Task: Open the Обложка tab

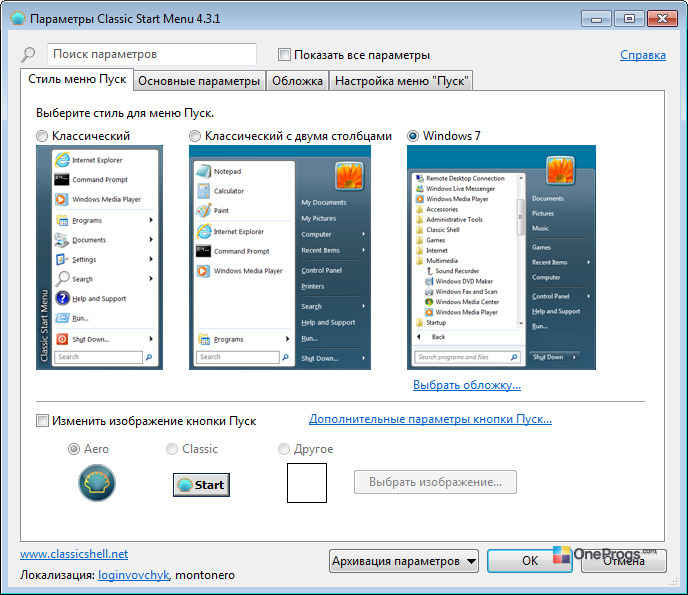Action: coord(297,81)
